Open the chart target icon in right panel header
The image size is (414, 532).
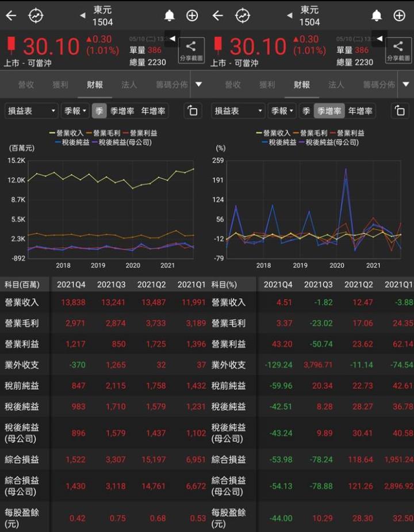pos(243,16)
